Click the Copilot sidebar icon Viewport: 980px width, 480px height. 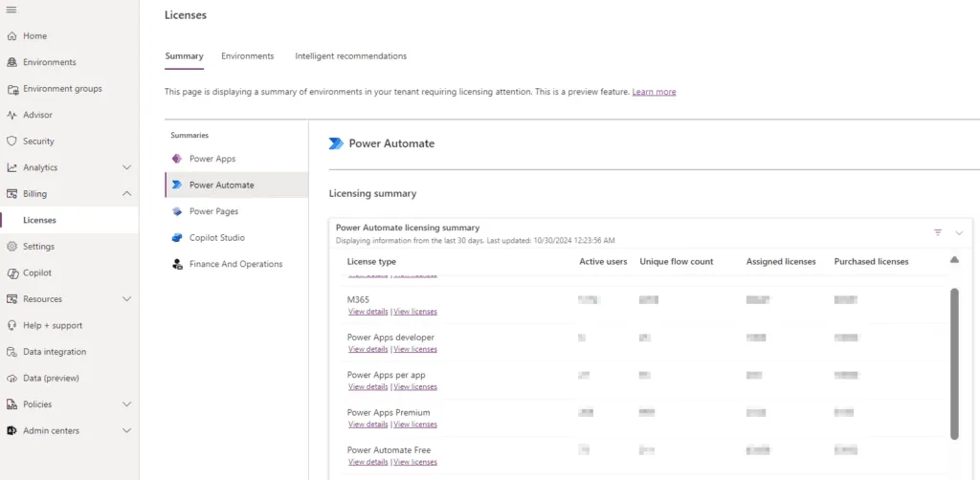click(x=11, y=273)
